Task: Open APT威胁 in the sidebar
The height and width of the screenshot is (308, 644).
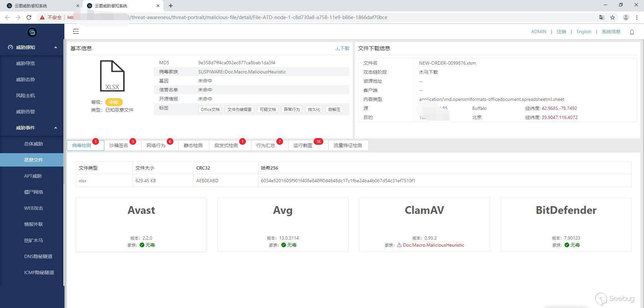Action: pos(32,176)
